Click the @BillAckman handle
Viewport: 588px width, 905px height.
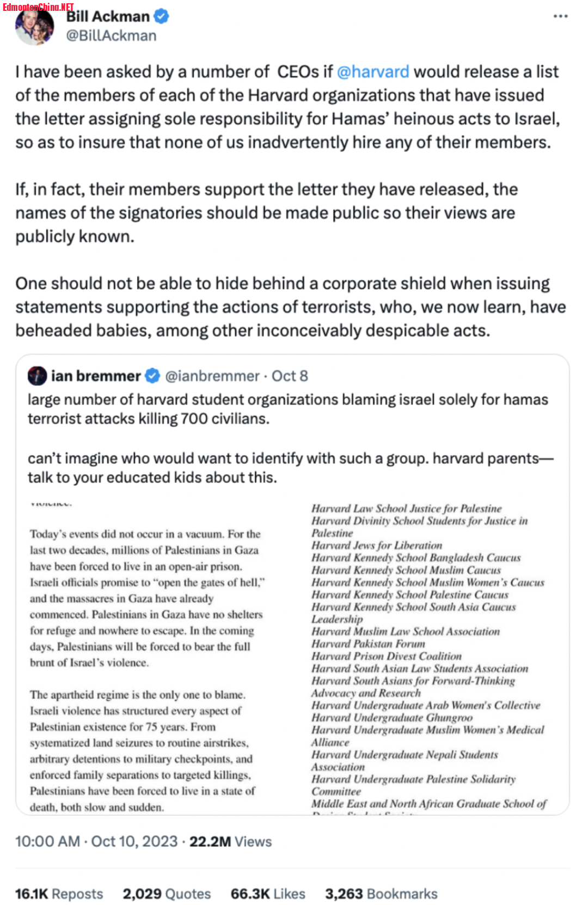pyautogui.click(x=111, y=36)
